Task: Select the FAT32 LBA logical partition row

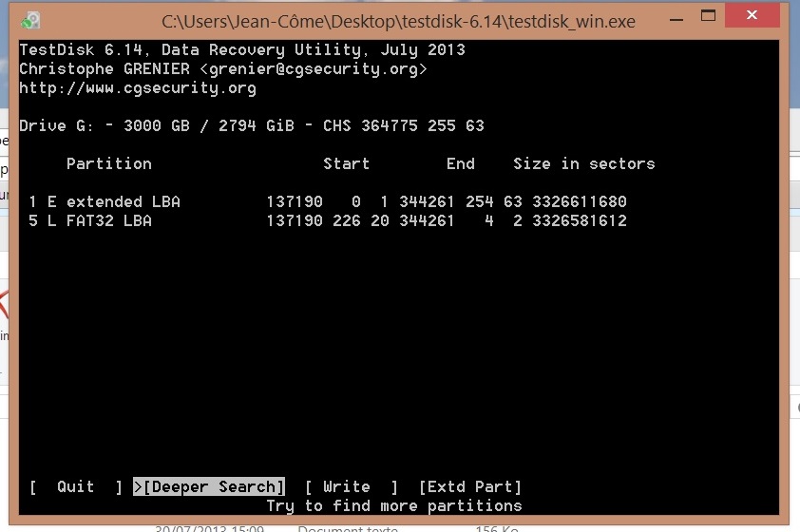Action: click(x=328, y=220)
